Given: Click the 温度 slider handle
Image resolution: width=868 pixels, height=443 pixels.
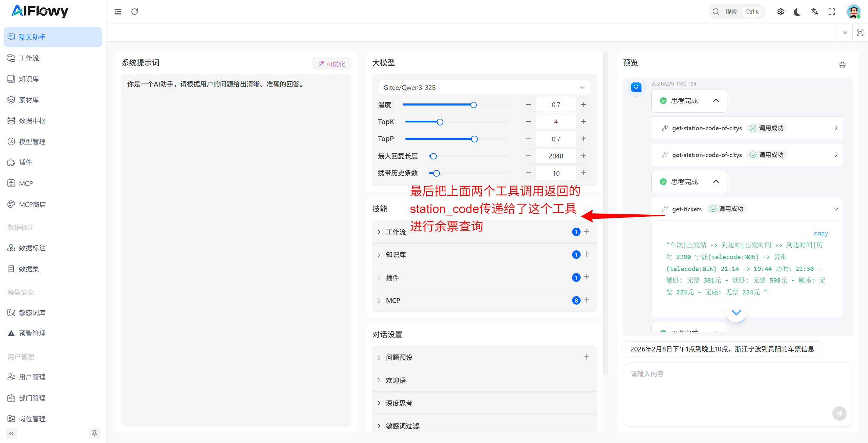Looking at the screenshot, I should pos(473,105).
